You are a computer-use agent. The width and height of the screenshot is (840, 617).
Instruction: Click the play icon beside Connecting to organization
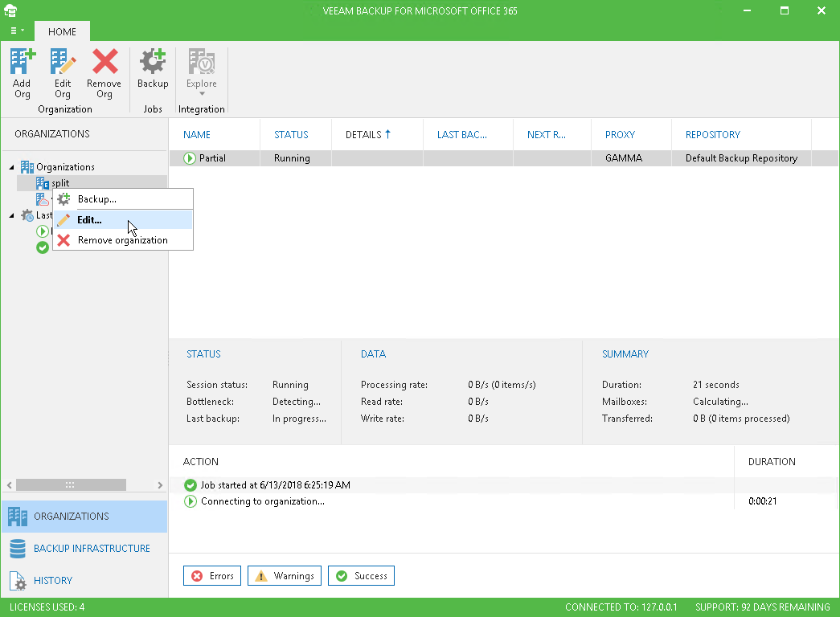point(191,501)
